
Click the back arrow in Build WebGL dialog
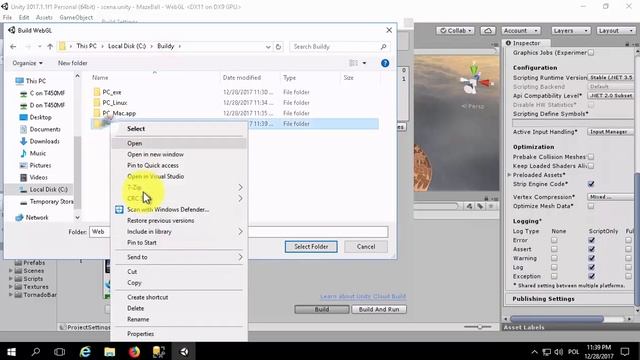point(13,47)
